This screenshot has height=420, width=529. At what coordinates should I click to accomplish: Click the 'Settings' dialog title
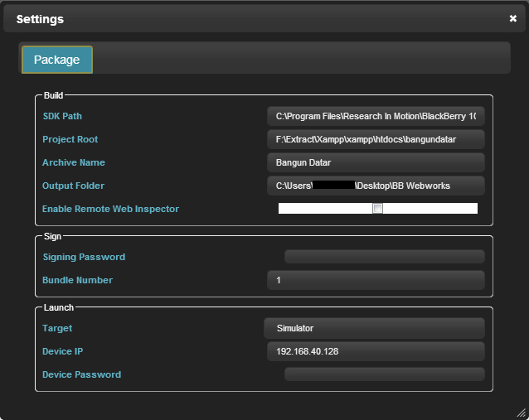pyautogui.click(x=40, y=19)
